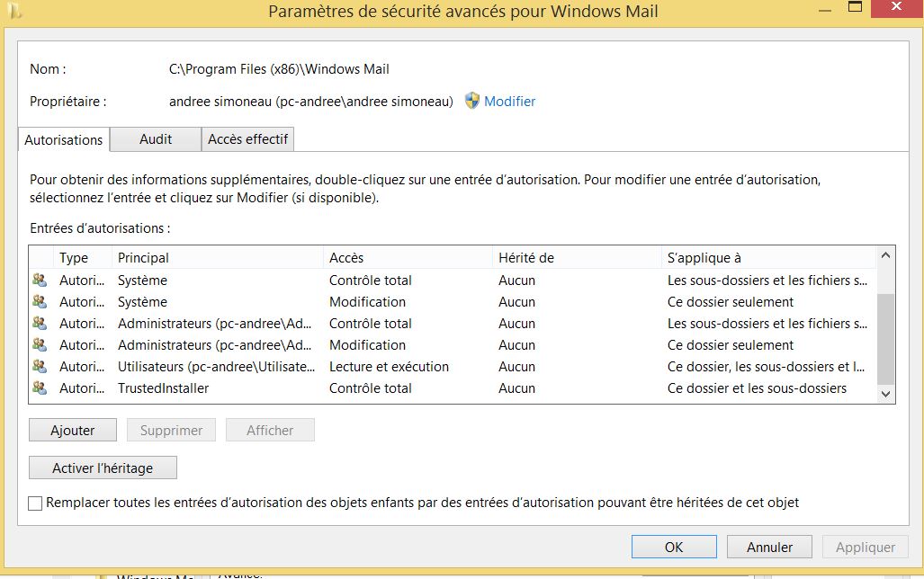Click the user group icon for TrustedInstaller row
Image resolution: width=924 pixels, height=579 pixels.
point(40,387)
